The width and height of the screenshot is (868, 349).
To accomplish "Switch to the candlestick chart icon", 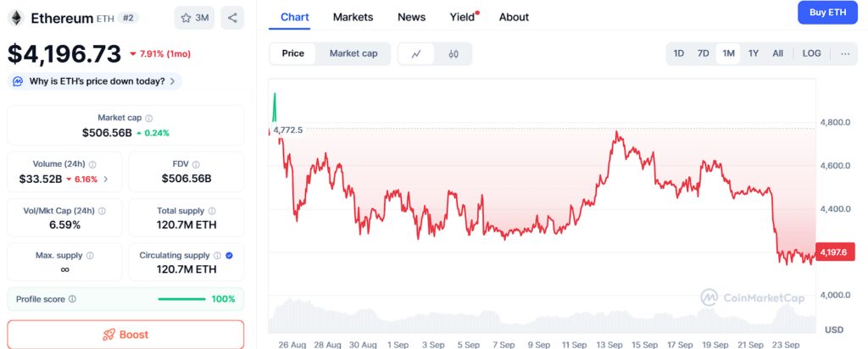I will point(453,53).
